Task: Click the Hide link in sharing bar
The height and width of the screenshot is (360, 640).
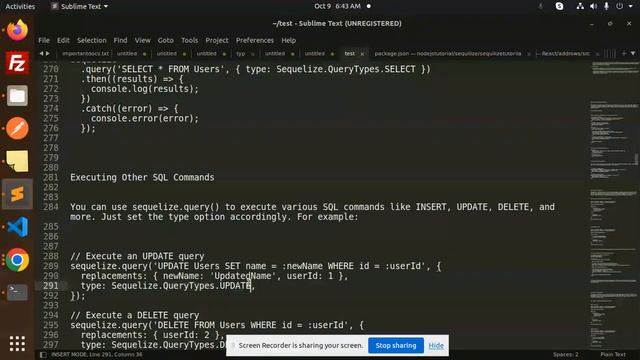Action: coord(436,346)
